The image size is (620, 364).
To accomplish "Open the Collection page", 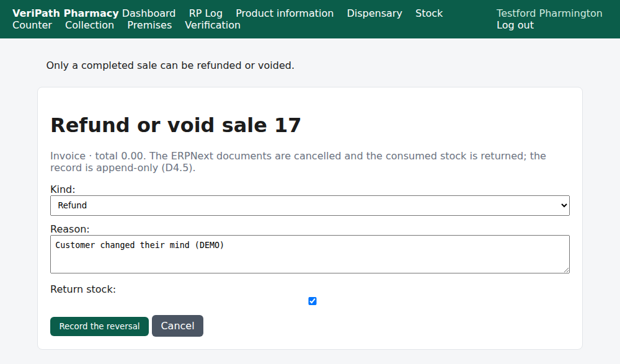I will pos(89,25).
